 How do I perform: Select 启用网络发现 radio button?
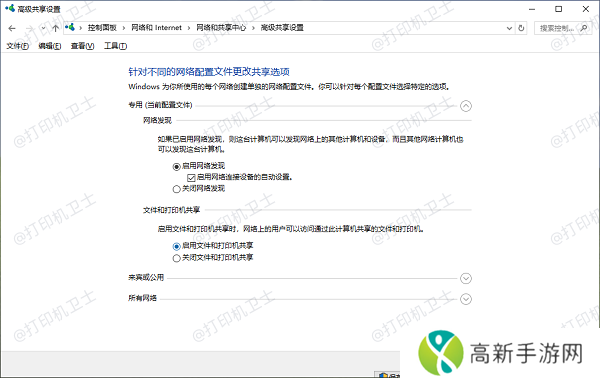[x=176, y=167]
